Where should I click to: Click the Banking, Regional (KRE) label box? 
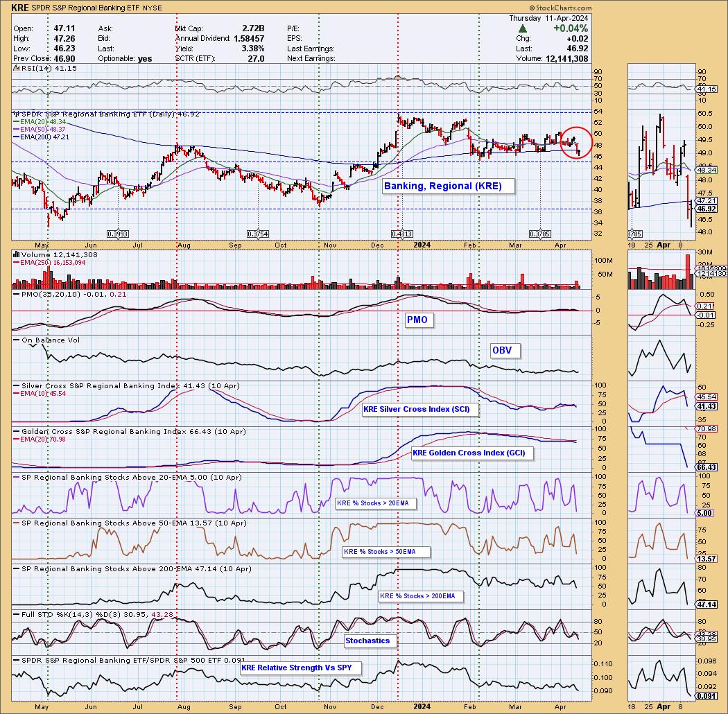pyautogui.click(x=448, y=186)
